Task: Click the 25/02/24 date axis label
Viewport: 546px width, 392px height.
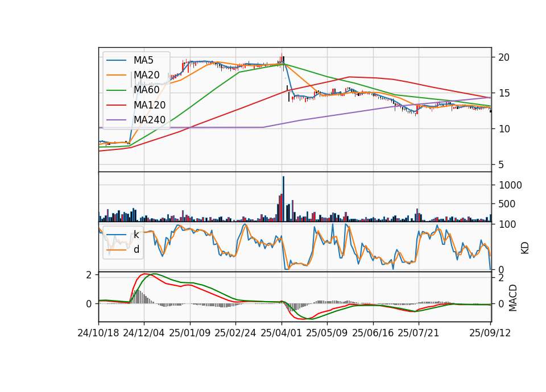Action: pos(235,333)
